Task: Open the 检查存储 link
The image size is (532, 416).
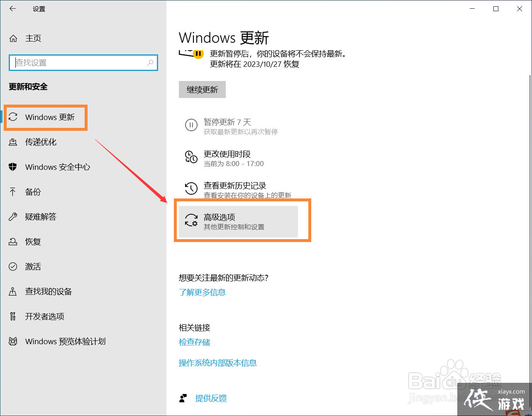Action: [x=194, y=342]
